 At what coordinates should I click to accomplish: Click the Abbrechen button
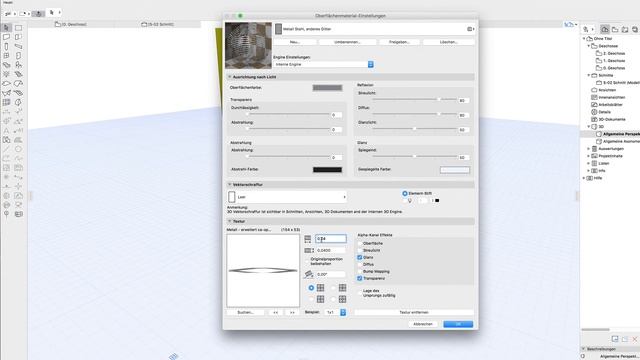(423, 324)
